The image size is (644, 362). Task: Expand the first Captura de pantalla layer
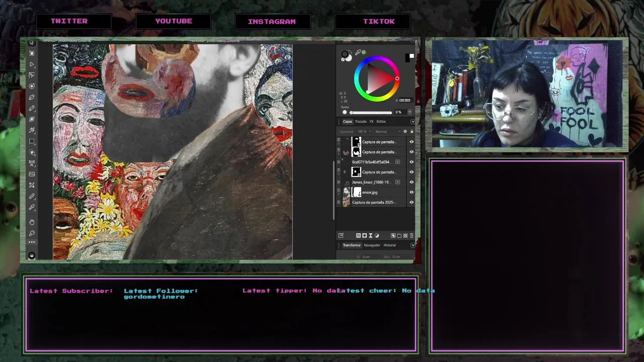point(339,144)
